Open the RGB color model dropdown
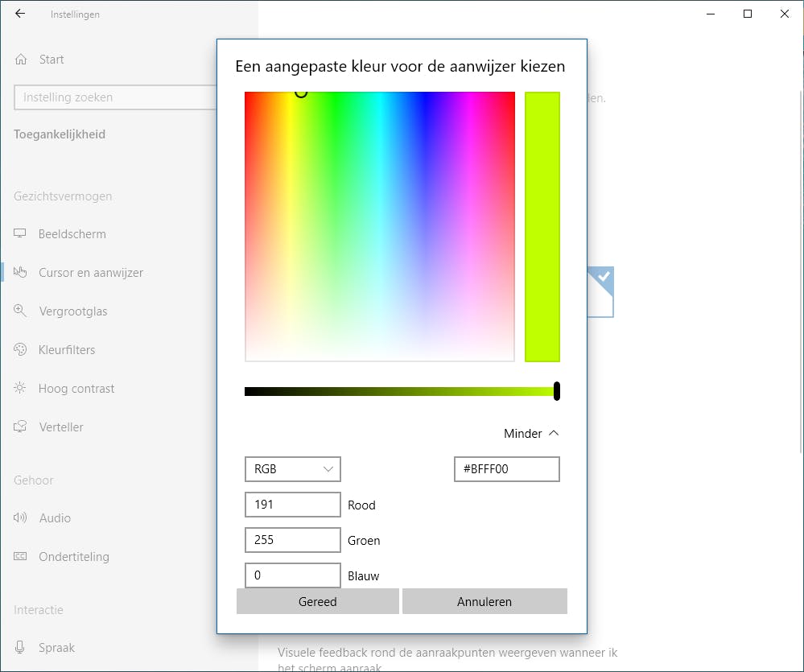Screen dimensions: 804x672 tap(293, 469)
